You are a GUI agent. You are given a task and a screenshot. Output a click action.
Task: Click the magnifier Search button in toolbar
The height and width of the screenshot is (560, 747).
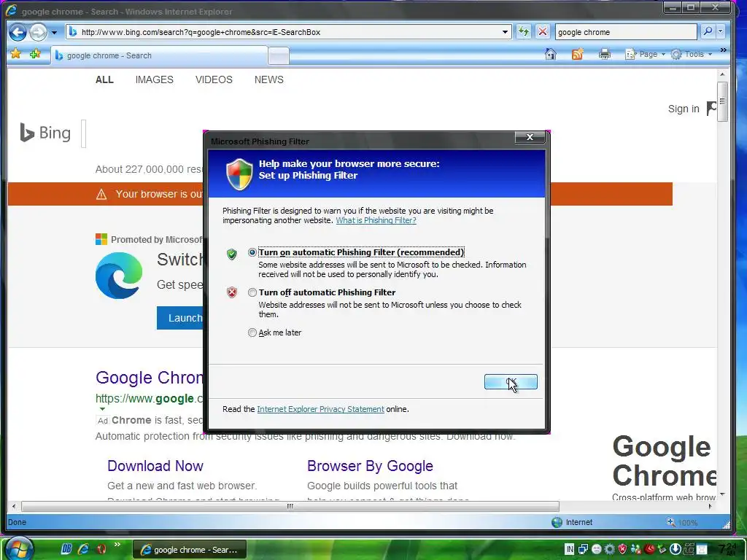tap(708, 31)
